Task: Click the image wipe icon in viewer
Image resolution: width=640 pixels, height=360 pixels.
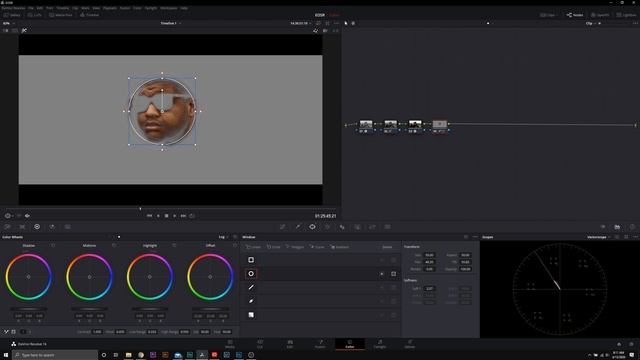Action: point(6,31)
